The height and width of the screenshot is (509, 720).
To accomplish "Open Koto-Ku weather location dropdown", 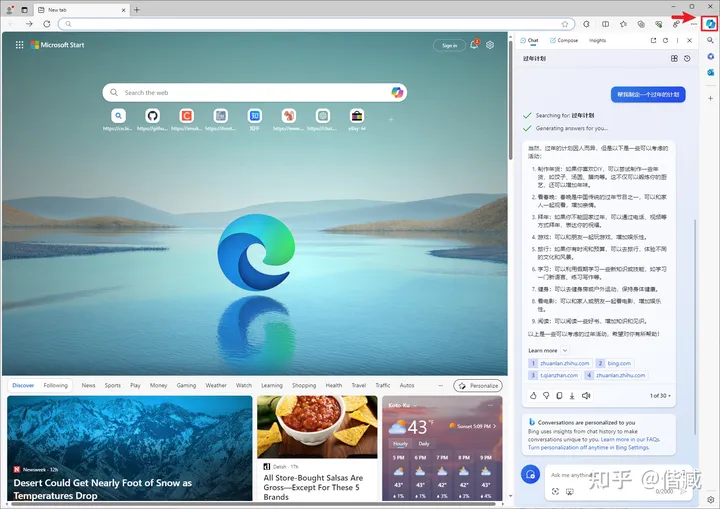I will pos(415,405).
